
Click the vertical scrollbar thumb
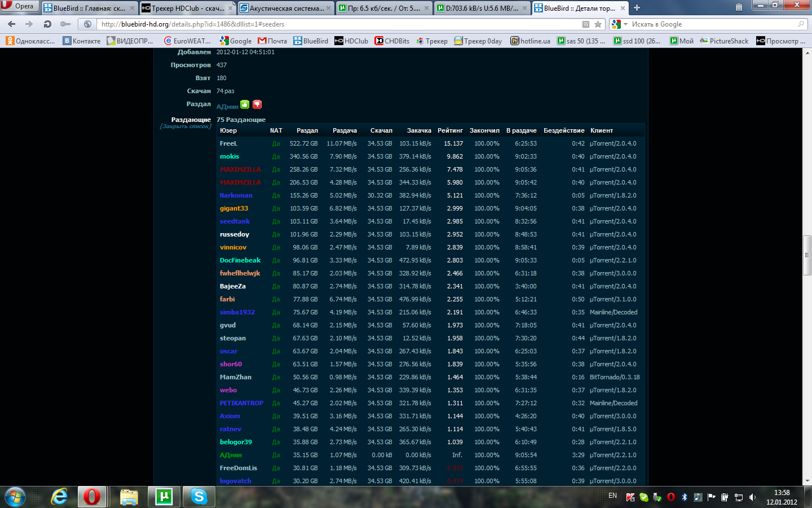pos(807,255)
